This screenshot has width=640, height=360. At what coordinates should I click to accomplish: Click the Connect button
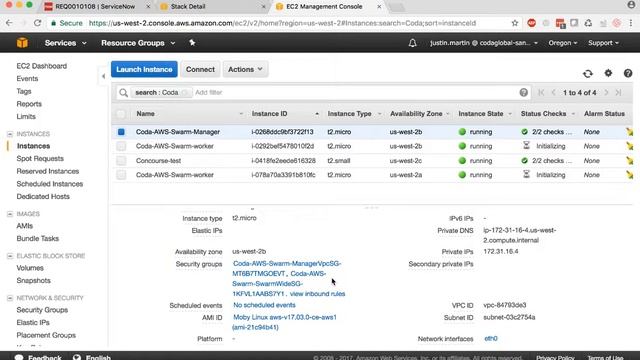point(200,69)
